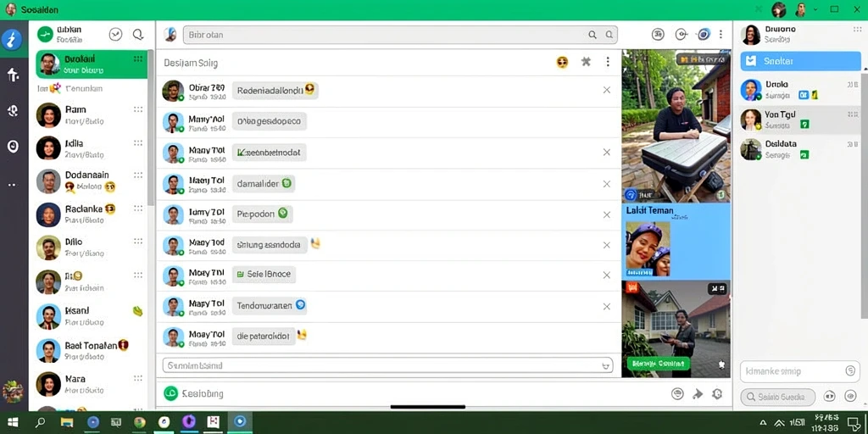This screenshot has height=434, width=868.
Task: Select the blue Snolter tab in the right panel
Action: point(800,61)
